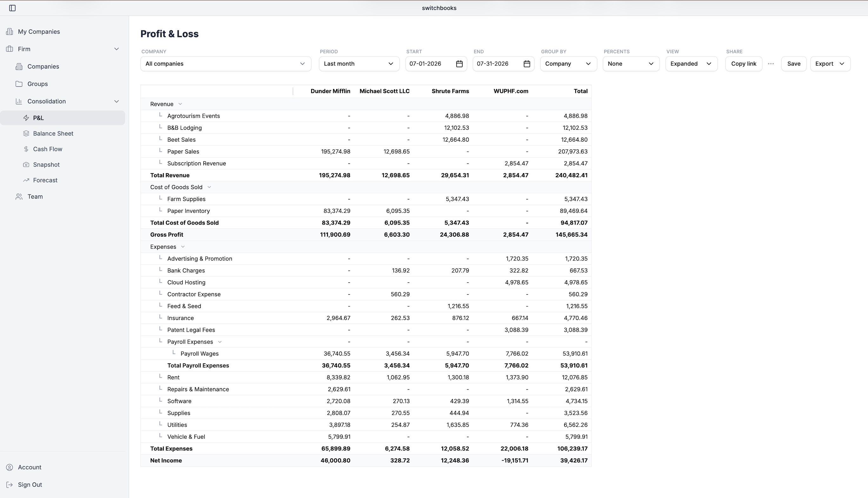
Task: Open the View Expanded dropdown
Action: pos(691,64)
